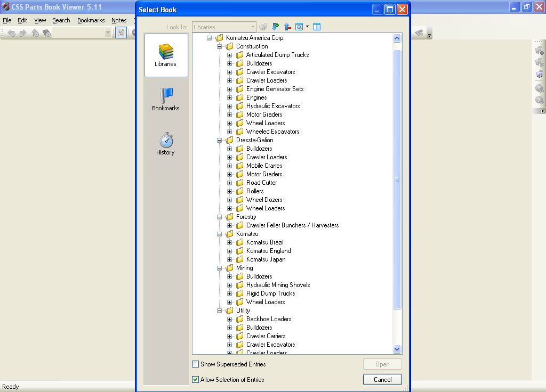Click the table of contents icon in main toolbar
This screenshot has height=392, width=546.
click(x=121, y=32)
